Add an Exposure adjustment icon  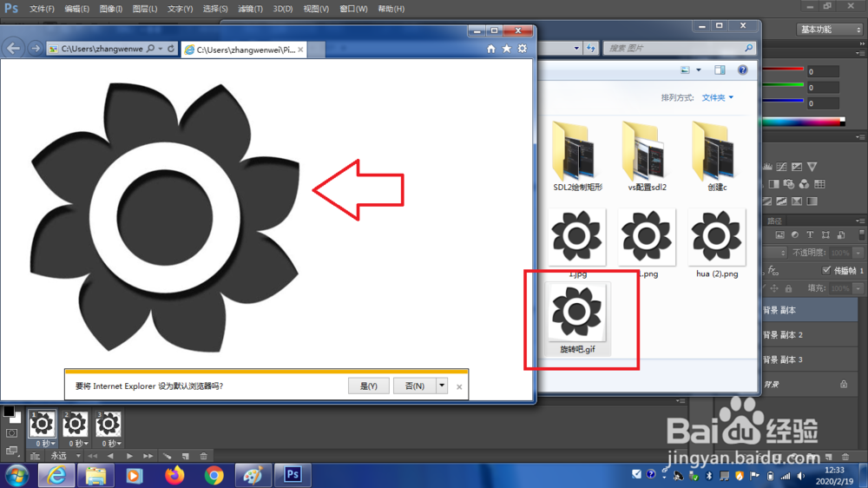tap(797, 167)
